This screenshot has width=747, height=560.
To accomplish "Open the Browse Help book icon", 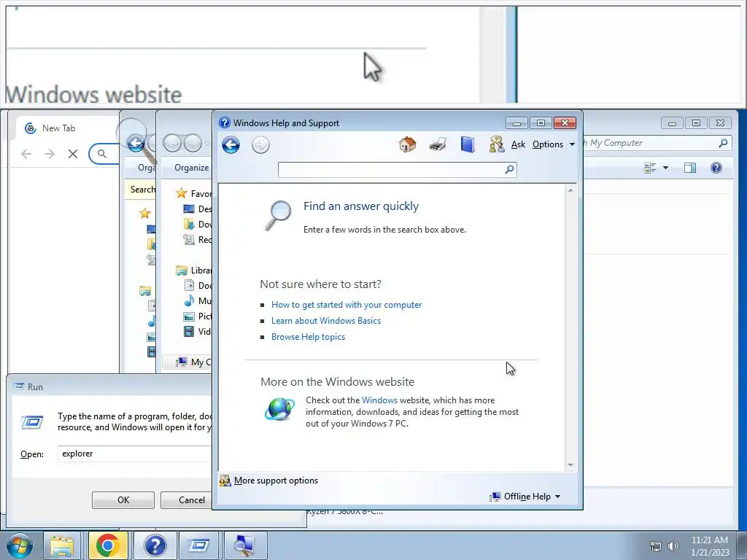I will [x=468, y=144].
